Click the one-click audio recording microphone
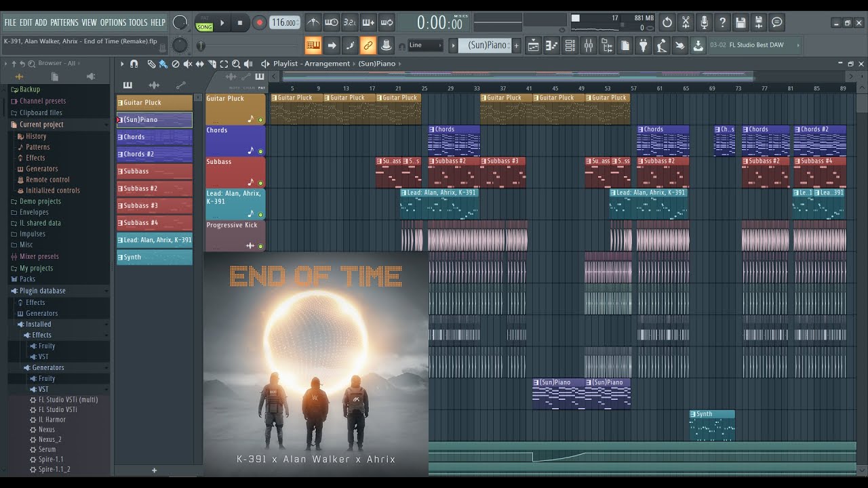 [x=704, y=22]
